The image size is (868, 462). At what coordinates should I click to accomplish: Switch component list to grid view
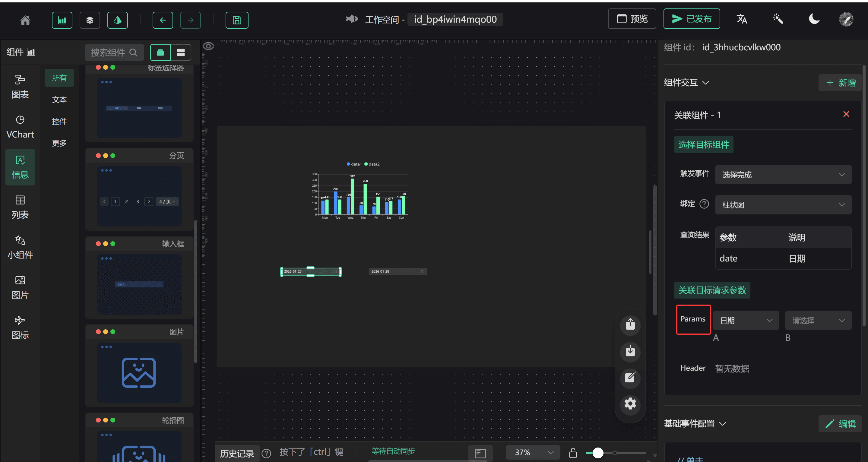point(181,52)
